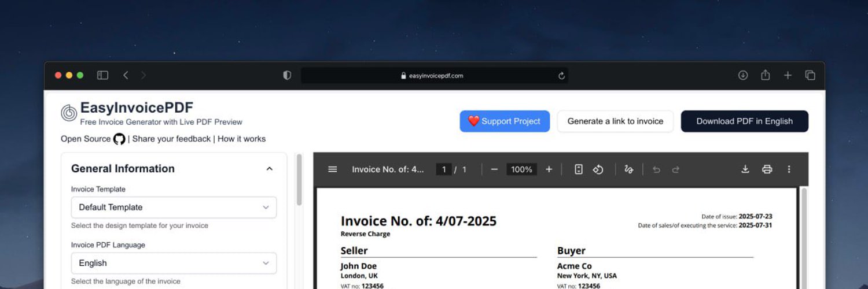Click the buyer name 'Acme Co'
Screen dimensions: 868x289
click(575, 266)
